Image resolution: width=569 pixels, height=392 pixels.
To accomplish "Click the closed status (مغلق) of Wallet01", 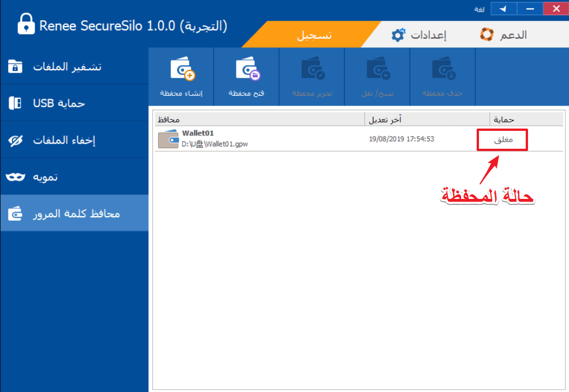I will tap(503, 140).
